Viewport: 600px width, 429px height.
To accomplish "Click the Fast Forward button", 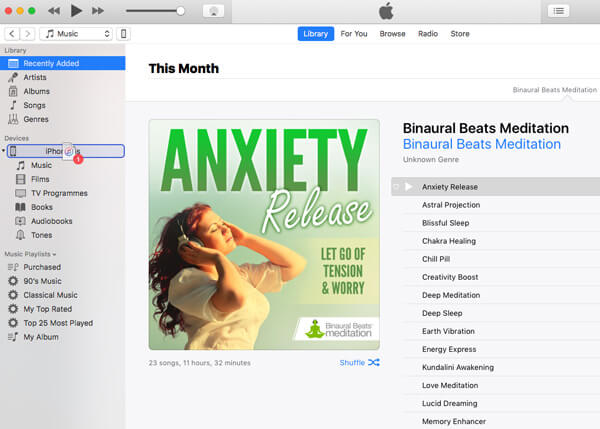I will tap(98, 11).
